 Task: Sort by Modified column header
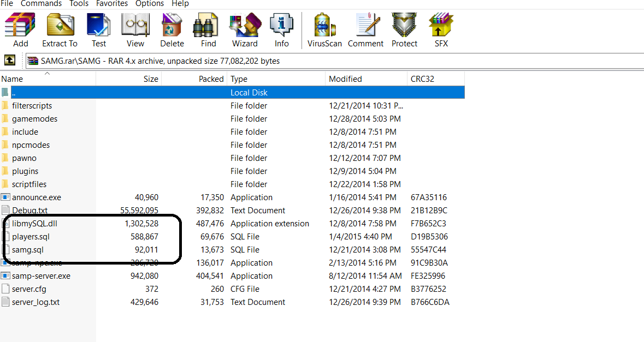(366, 79)
